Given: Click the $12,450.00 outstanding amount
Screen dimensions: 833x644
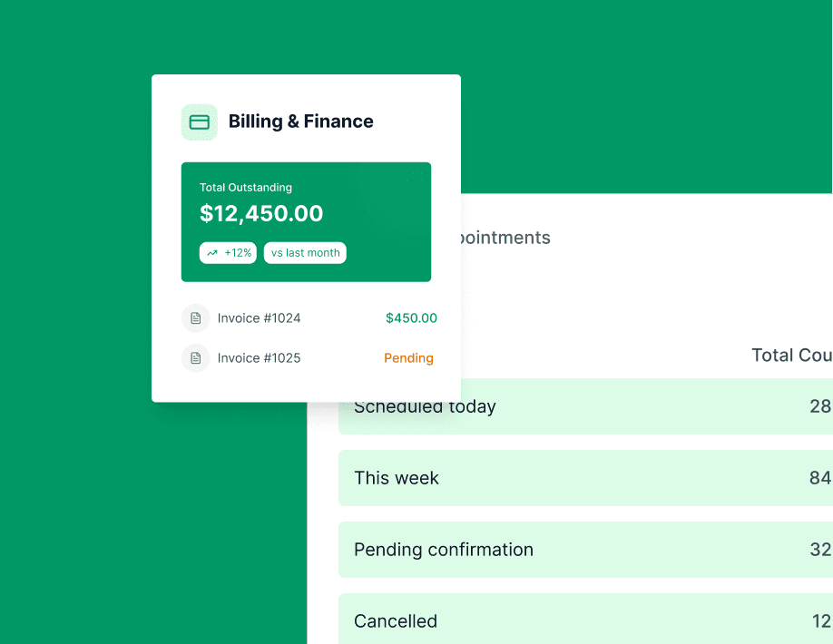Looking at the screenshot, I should click(x=260, y=213).
